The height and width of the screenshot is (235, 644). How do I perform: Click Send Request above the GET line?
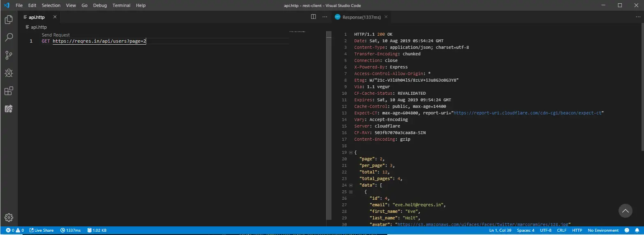click(x=56, y=35)
